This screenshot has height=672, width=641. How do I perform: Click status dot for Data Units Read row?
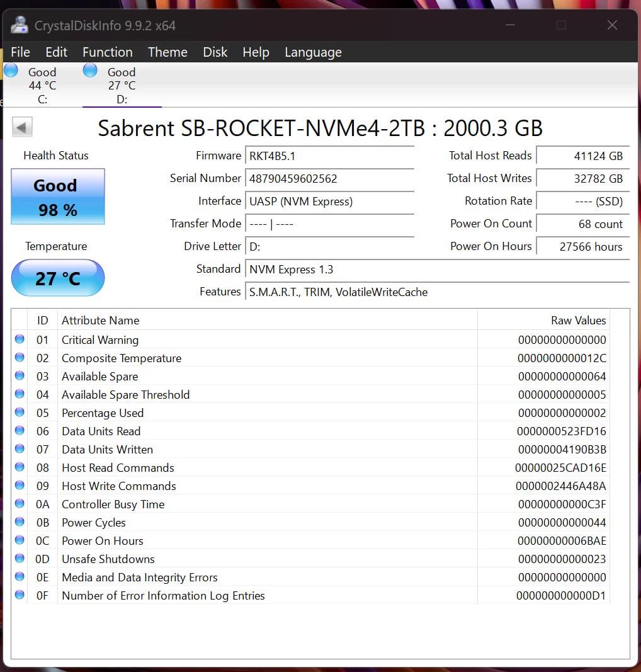click(20, 430)
